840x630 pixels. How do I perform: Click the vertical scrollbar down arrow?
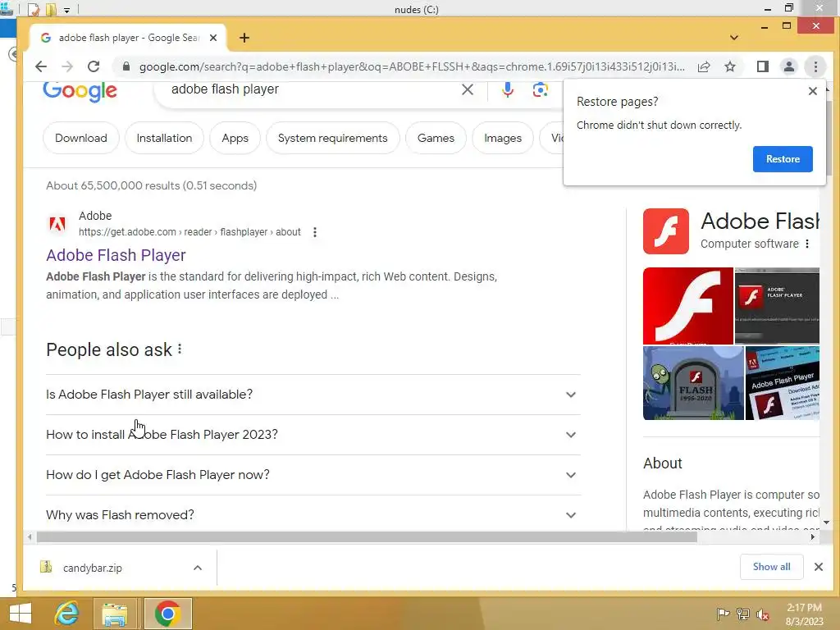826,523
